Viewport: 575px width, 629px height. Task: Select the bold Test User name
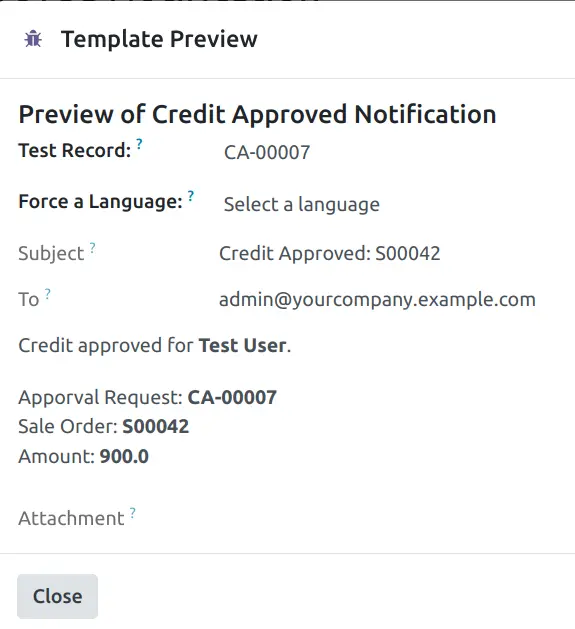[243, 345]
